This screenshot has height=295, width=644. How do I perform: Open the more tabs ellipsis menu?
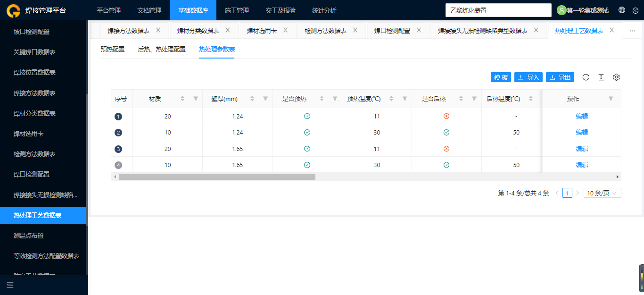(x=633, y=31)
